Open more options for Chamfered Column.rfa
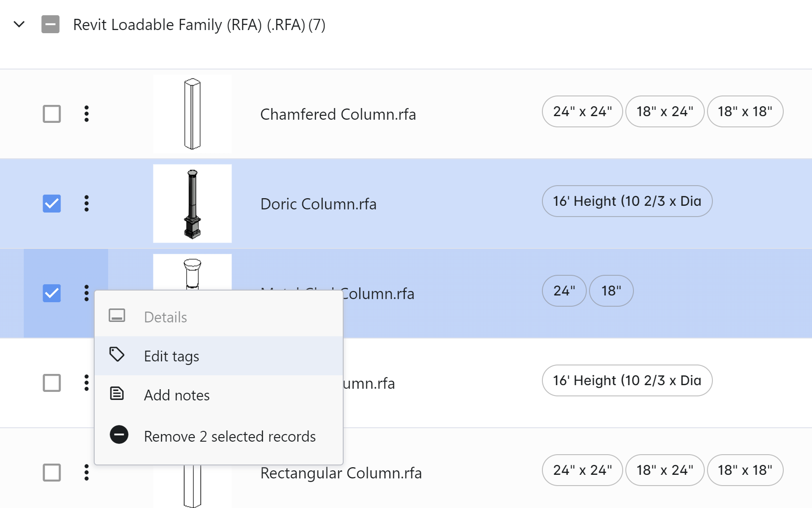812x508 pixels. coord(87,114)
